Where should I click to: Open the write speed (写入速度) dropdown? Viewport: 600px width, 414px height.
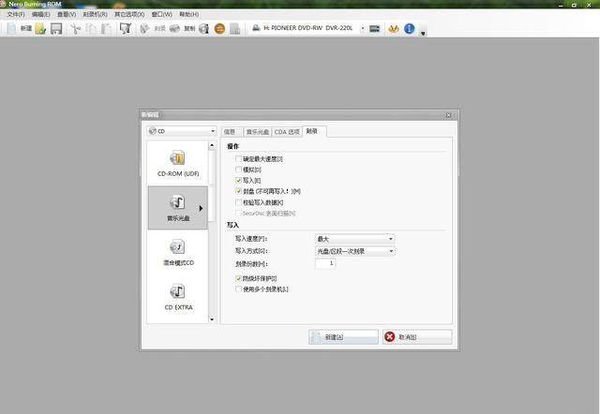pyautogui.click(x=355, y=239)
